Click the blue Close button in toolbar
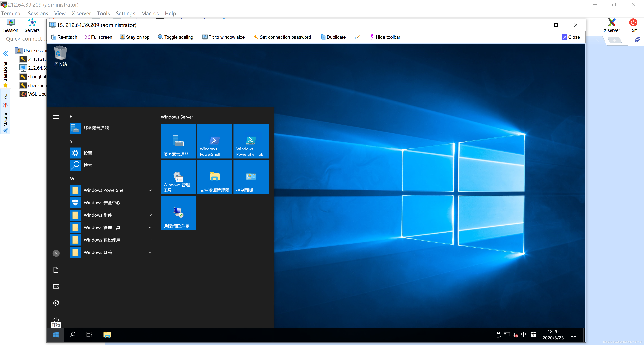The width and height of the screenshot is (644, 345). pos(571,37)
